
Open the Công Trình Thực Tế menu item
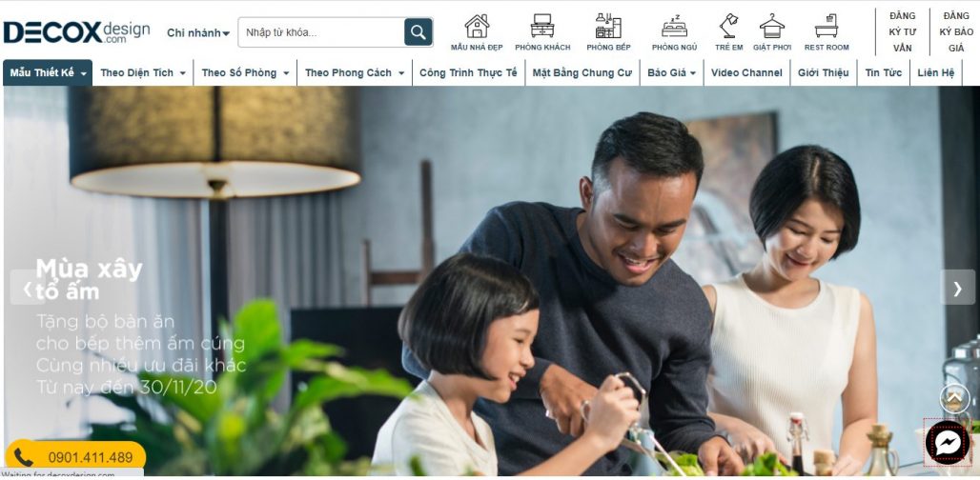pyautogui.click(x=468, y=73)
